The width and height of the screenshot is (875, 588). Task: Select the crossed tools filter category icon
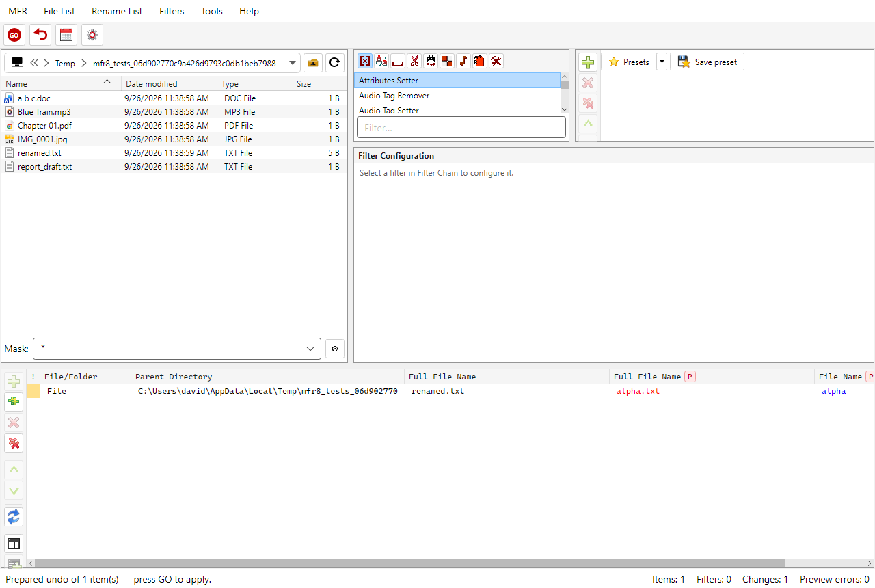coord(496,61)
